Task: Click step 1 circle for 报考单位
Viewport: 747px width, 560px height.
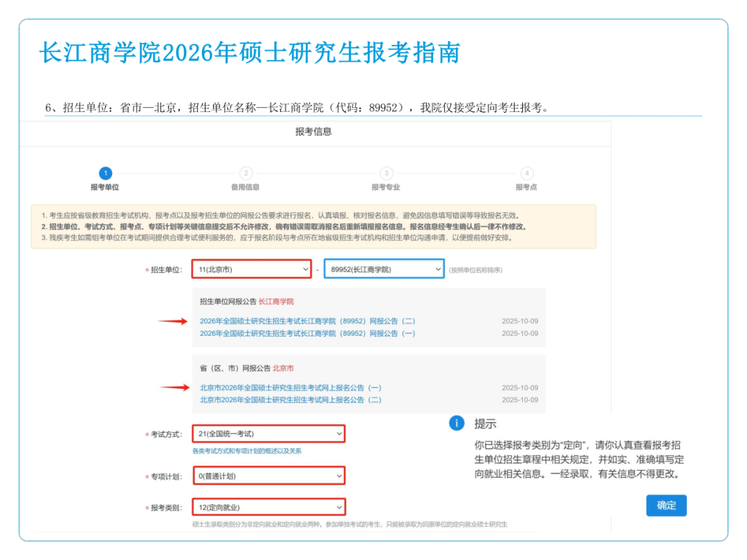Action: click(x=105, y=174)
